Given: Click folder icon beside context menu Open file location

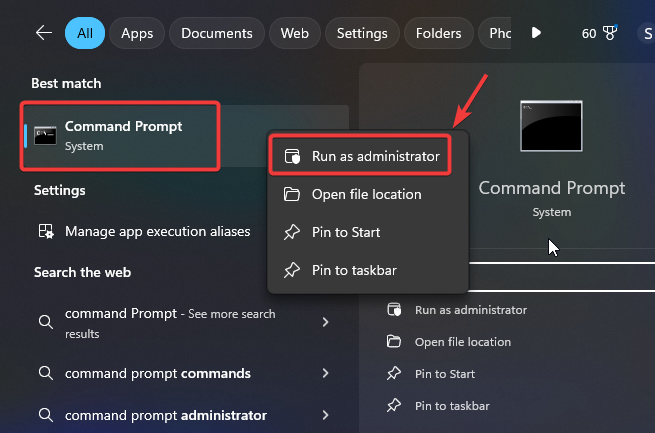Looking at the screenshot, I should click(x=292, y=194).
